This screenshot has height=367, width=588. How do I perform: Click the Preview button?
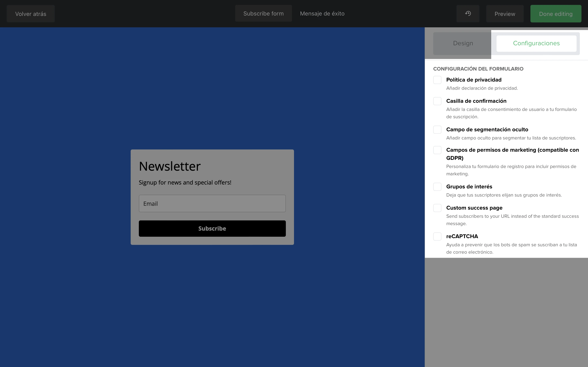click(505, 14)
